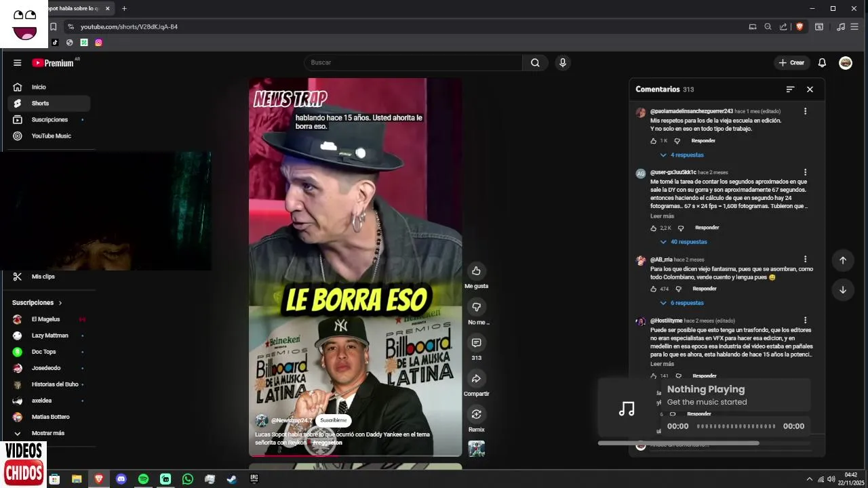The width and height of the screenshot is (868, 488).
Task: Expand the 6 respuestas thread
Action: (682, 303)
